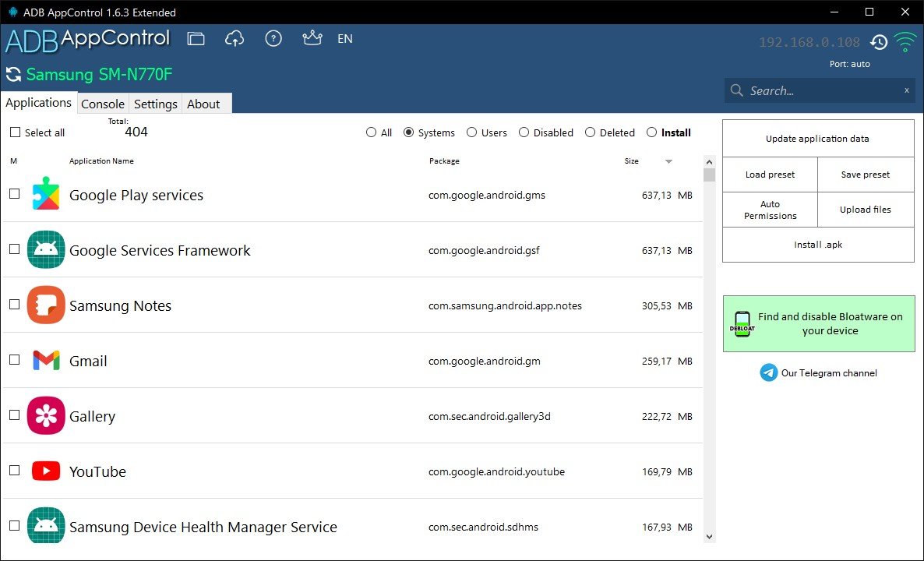Click the Upload files button
The width and height of the screenshot is (924, 561).
[866, 210]
